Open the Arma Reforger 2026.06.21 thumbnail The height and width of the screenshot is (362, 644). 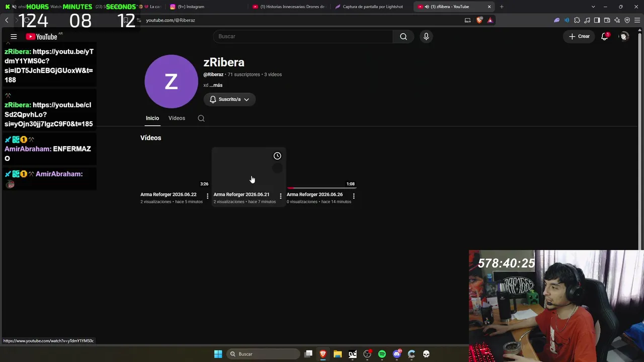(x=249, y=169)
